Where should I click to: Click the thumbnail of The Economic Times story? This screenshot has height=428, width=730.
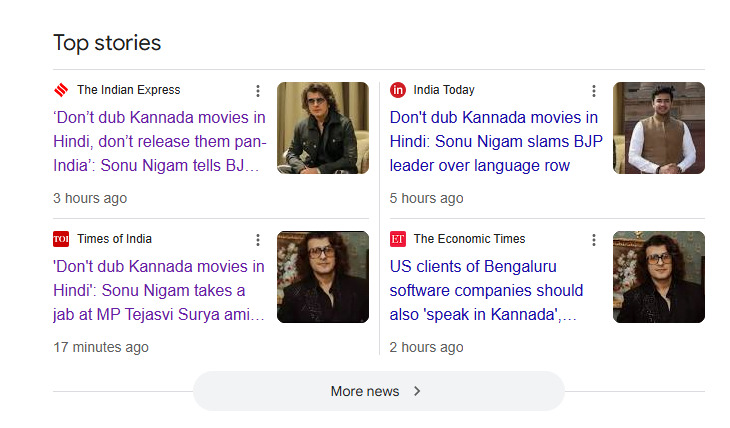[659, 277]
